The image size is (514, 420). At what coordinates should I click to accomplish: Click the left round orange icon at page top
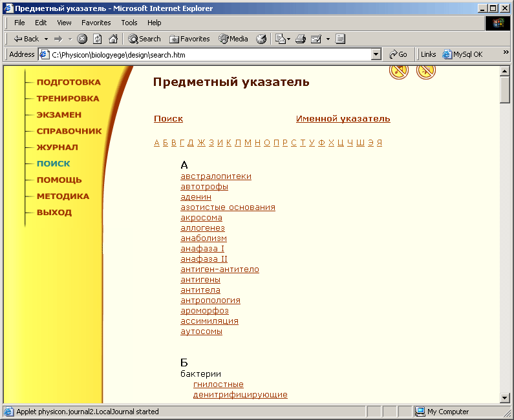pos(399,72)
